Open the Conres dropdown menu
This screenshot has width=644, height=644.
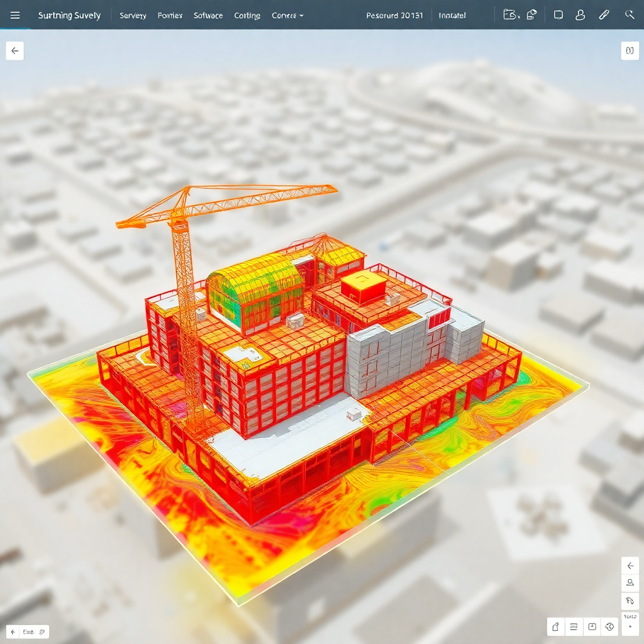(287, 15)
